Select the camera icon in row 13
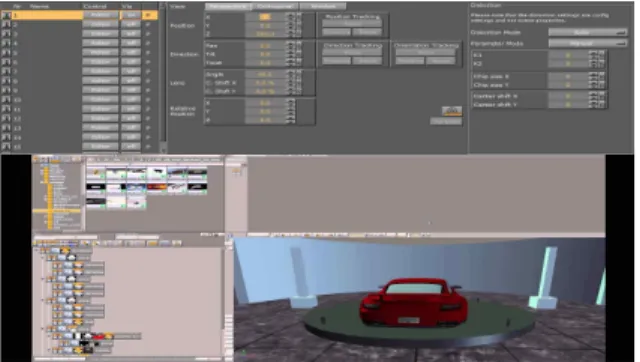640x362 pixels. click(6, 128)
